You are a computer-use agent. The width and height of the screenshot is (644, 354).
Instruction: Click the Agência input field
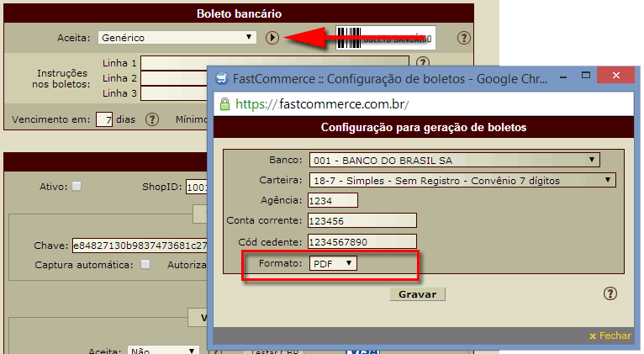333,200
